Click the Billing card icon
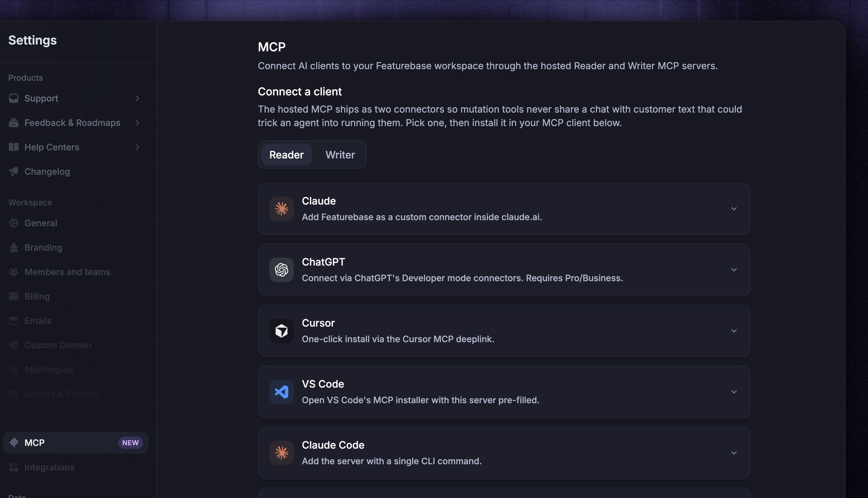 point(14,296)
